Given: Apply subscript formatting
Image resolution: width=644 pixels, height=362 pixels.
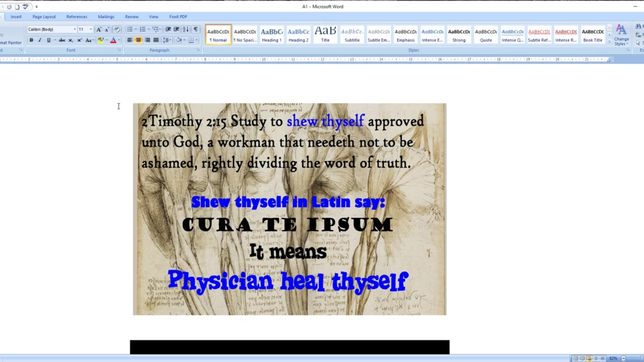Looking at the screenshot, I should [70, 40].
